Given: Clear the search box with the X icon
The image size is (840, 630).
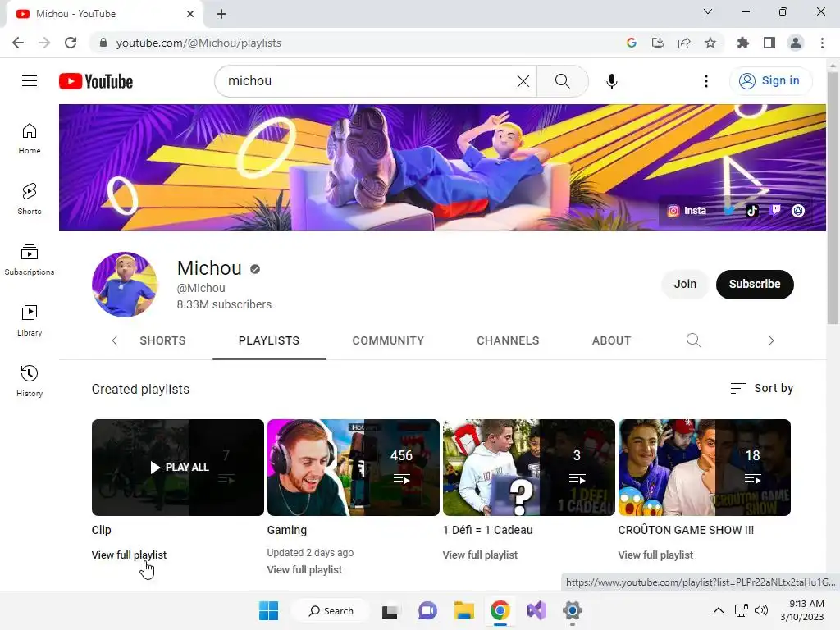Looking at the screenshot, I should pos(523,81).
